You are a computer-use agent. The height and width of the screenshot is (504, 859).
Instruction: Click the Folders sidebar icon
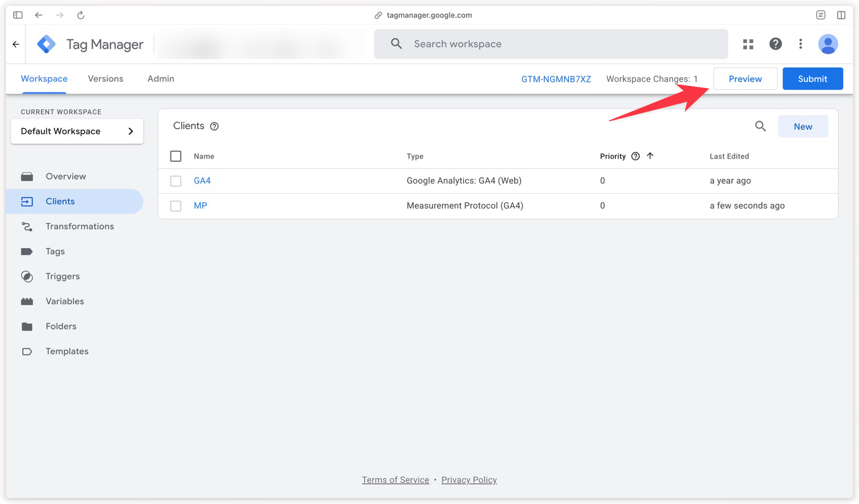27,326
